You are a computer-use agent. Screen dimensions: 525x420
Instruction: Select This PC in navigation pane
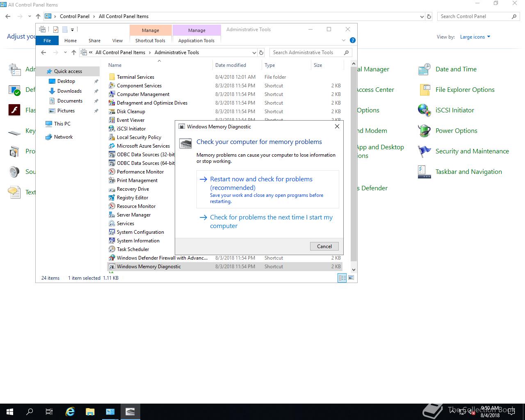62,124
